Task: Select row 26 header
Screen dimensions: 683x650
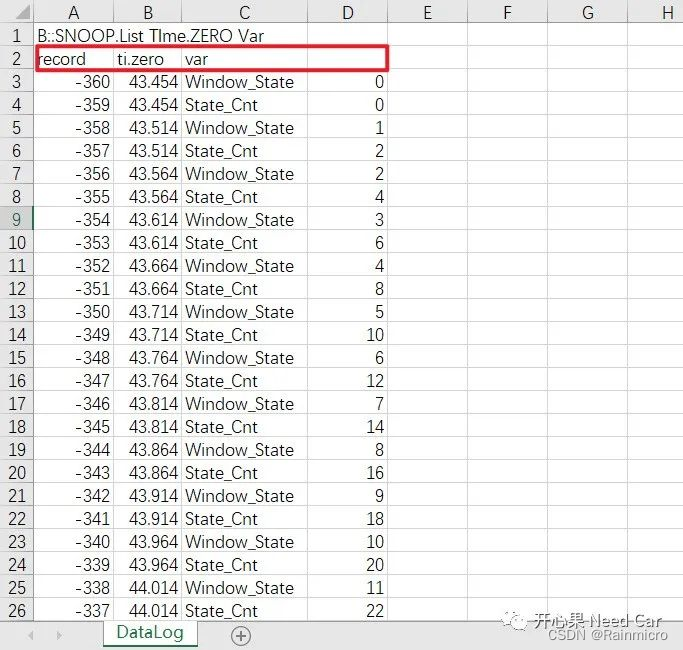Action: (x=17, y=610)
